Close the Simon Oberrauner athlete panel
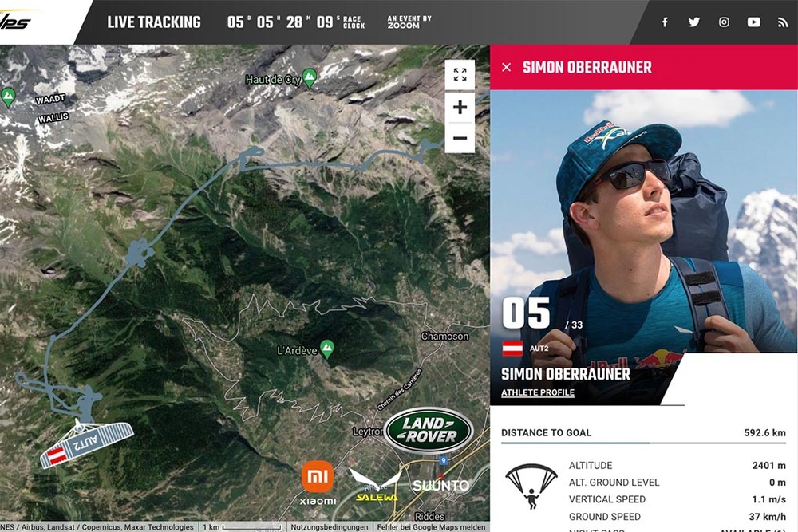This screenshot has width=798, height=532. coord(507,67)
